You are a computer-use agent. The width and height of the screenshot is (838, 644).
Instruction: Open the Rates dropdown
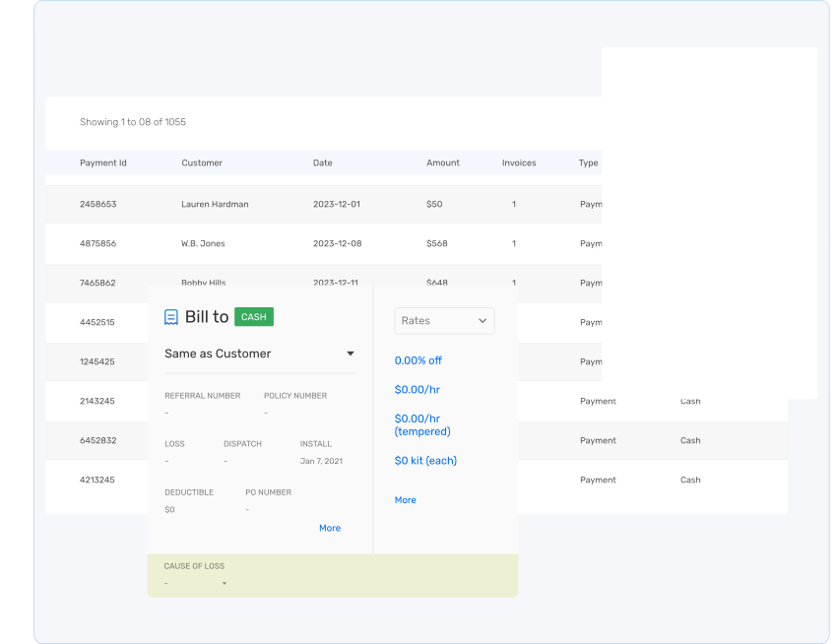[x=444, y=321]
